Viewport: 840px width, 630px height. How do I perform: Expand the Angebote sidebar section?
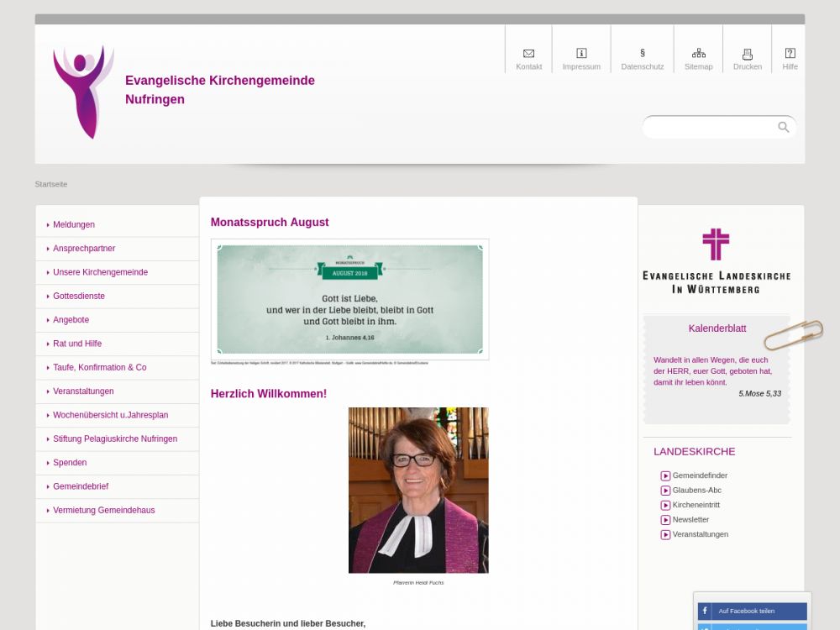coord(71,320)
